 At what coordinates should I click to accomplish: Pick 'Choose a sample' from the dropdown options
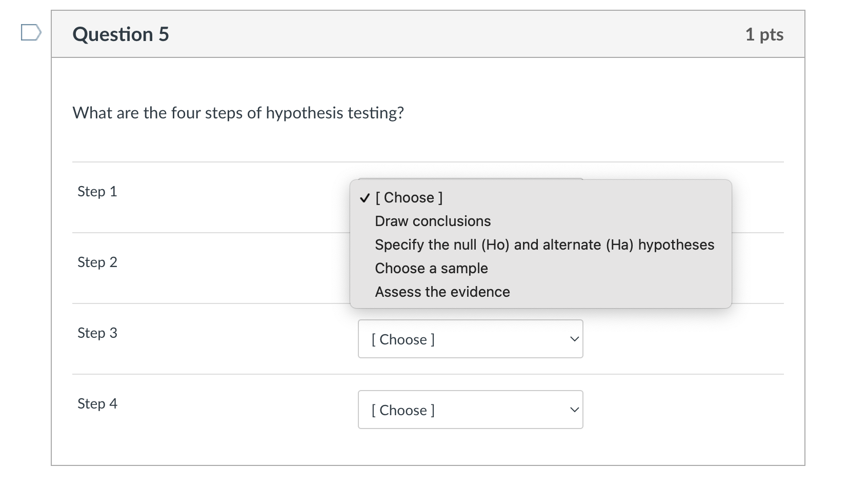click(431, 268)
